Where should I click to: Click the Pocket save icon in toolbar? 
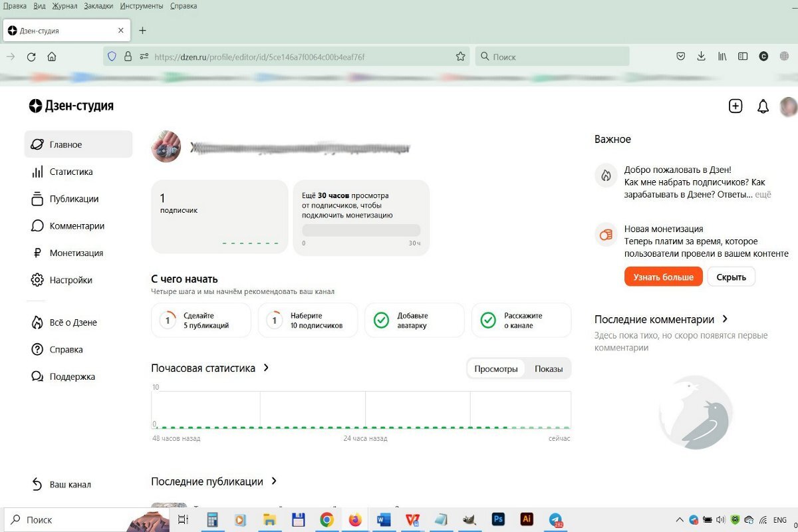click(x=680, y=57)
